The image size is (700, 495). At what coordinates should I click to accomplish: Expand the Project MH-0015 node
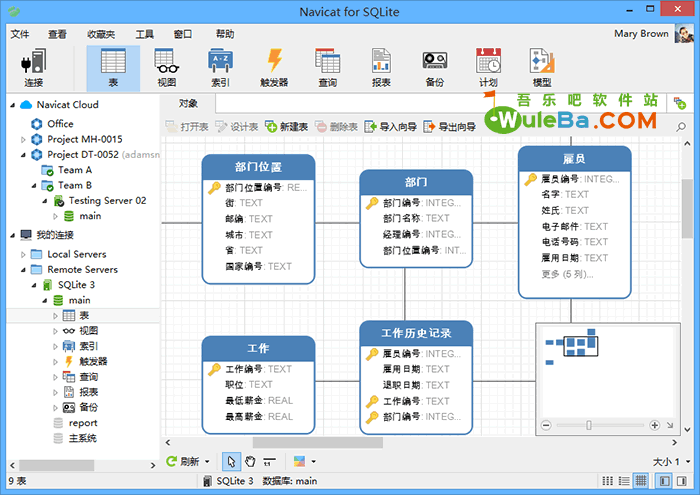tap(23, 140)
